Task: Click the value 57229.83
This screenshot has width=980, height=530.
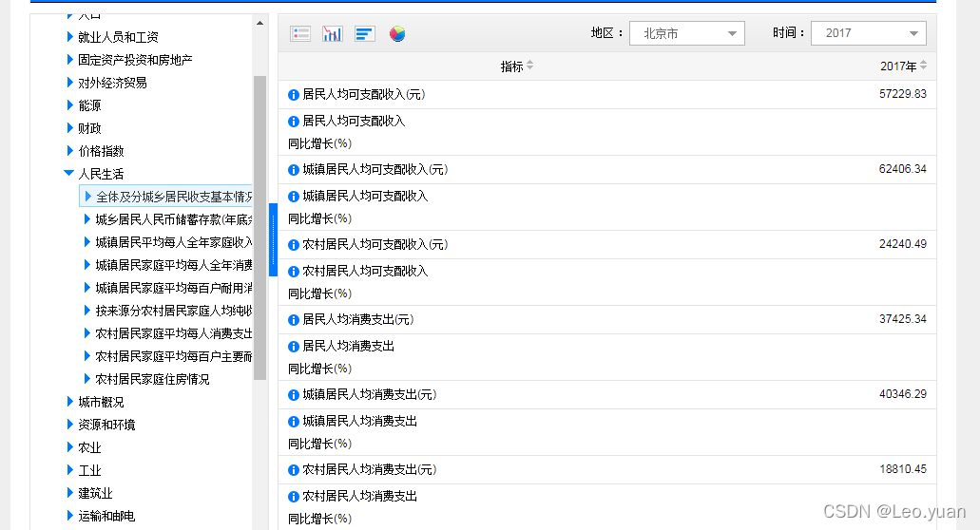Action: (902, 94)
